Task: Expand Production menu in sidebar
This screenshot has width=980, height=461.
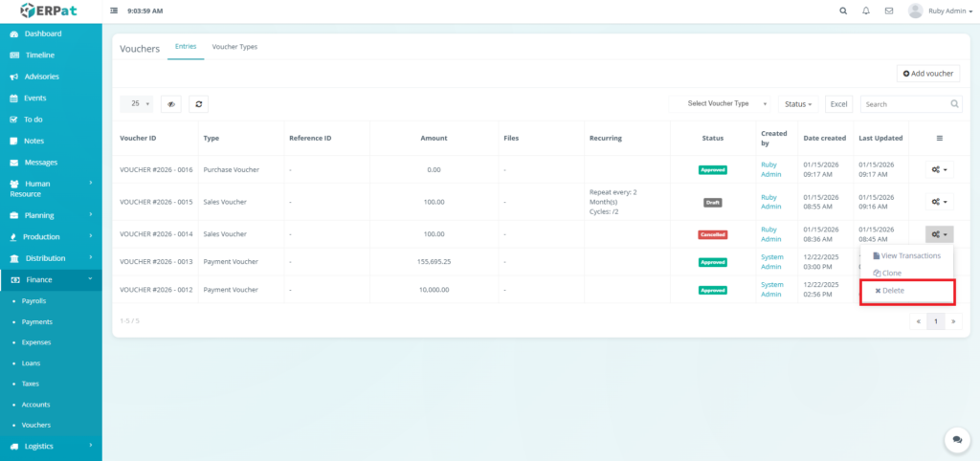Action: click(x=51, y=237)
